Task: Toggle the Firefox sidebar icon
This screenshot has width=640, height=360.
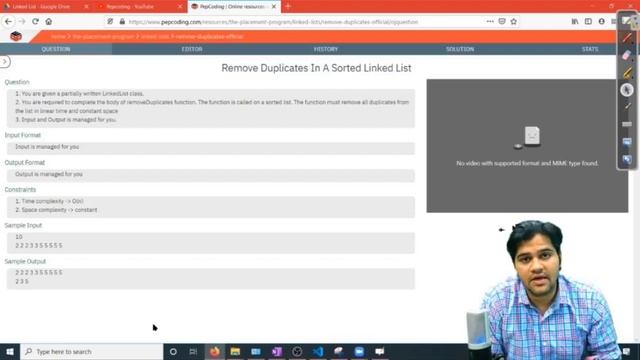Action: pyautogui.click(x=588, y=22)
